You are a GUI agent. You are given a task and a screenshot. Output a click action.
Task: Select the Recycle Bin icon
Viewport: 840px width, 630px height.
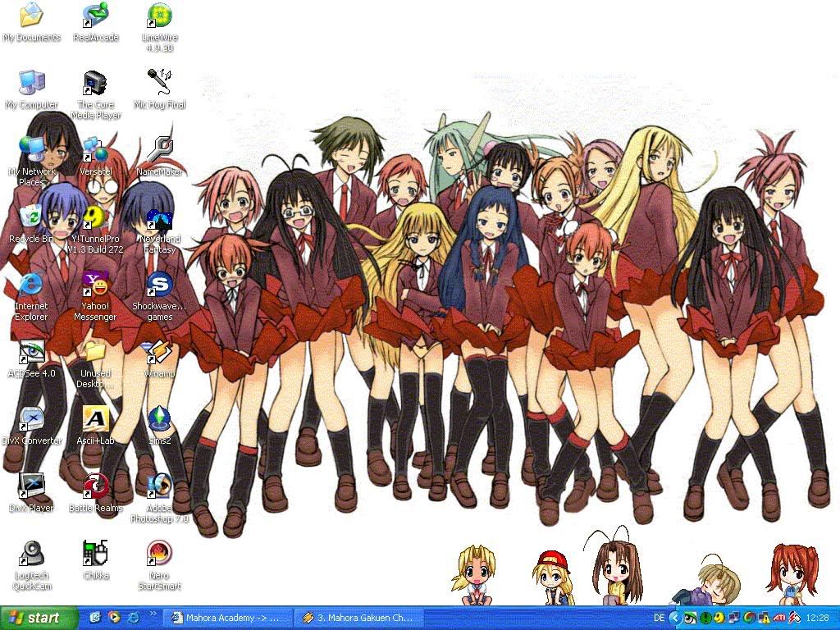[x=31, y=218]
